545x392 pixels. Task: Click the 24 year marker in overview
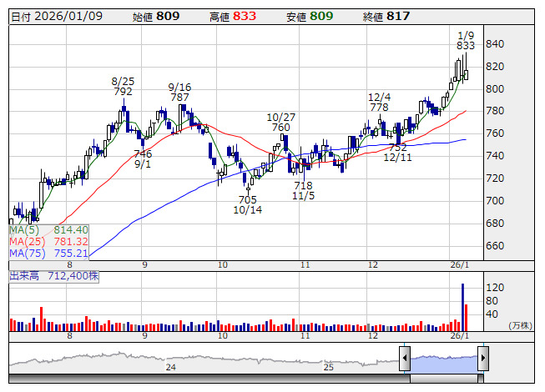click(x=170, y=367)
